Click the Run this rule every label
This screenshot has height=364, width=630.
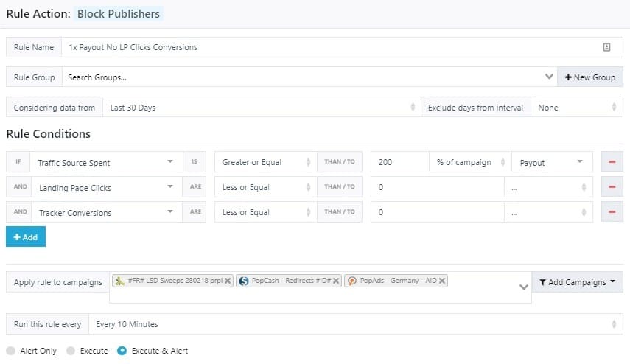click(47, 324)
